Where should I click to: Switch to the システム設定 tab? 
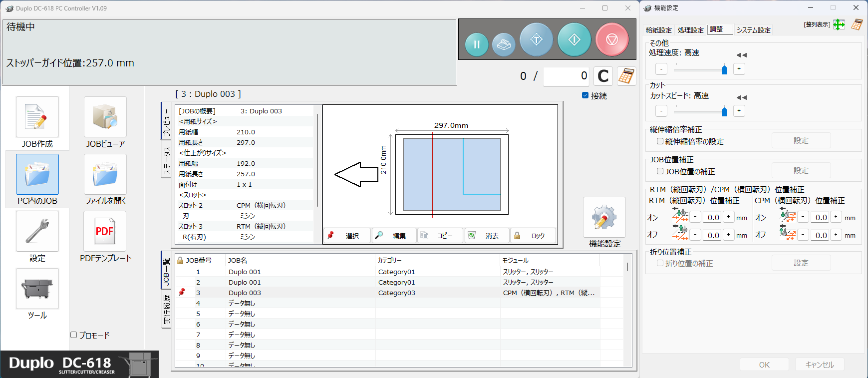(753, 30)
